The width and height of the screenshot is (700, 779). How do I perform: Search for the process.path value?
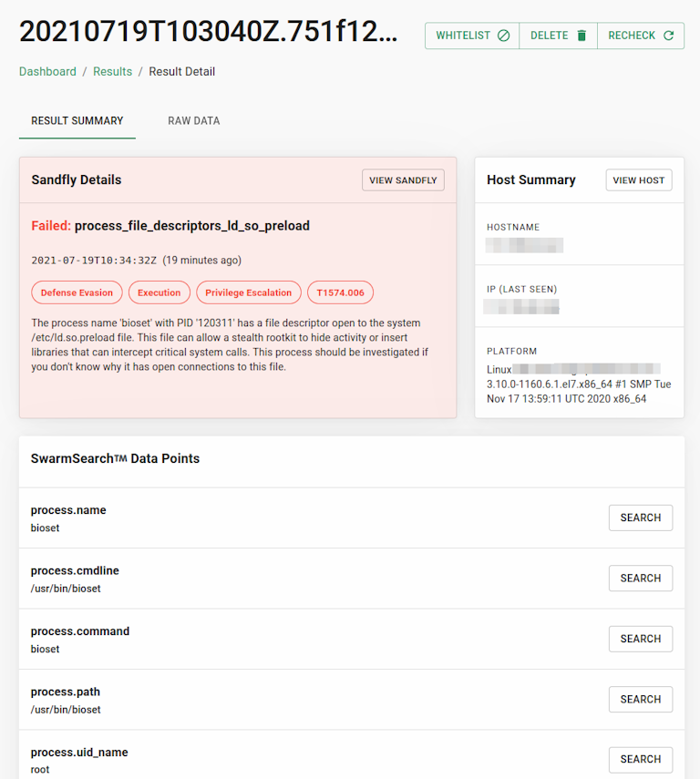(641, 700)
